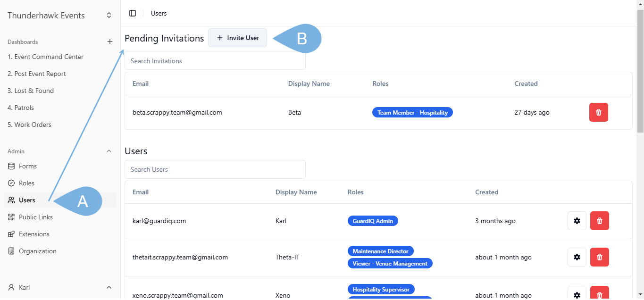
Task: Open the Work Orders dashboard
Action: click(x=29, y=125)
